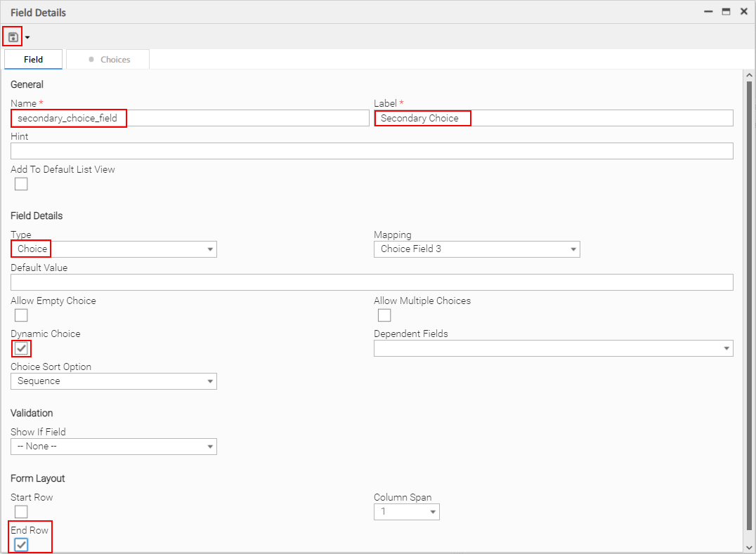Click the scrollbar down arrow
Screen dimensions: 756x554
749,546
